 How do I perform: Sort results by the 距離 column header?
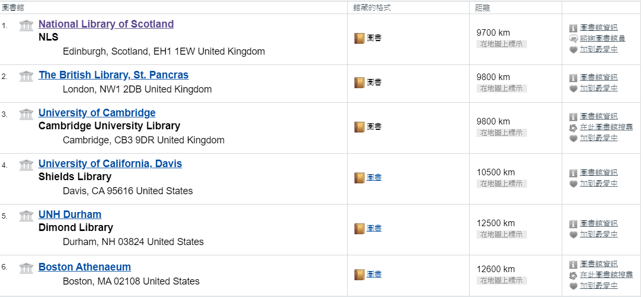pyautogui.click(x=482, y=8)
